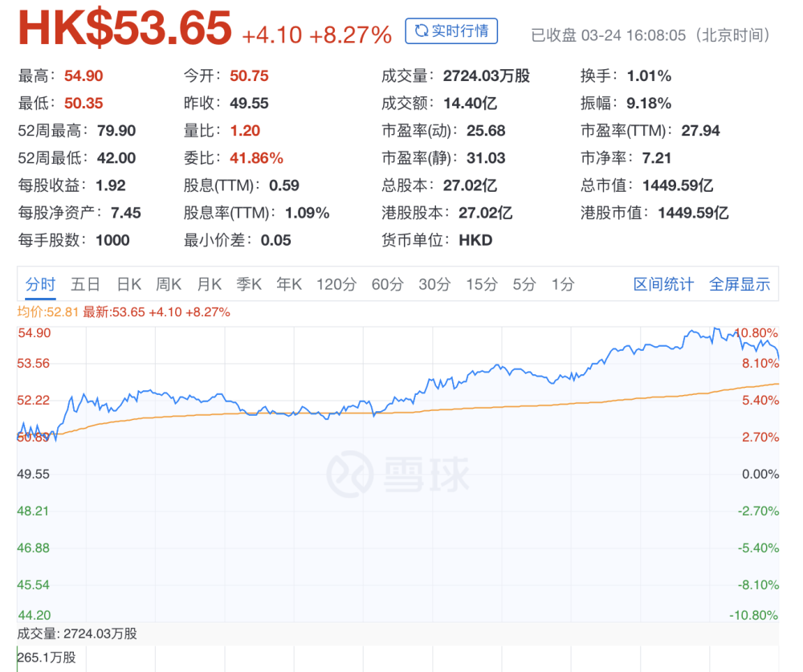The height and width of the screenshot is (672, 803).
Task: Click the 最小价差 value 0.05
Action: 276,240
